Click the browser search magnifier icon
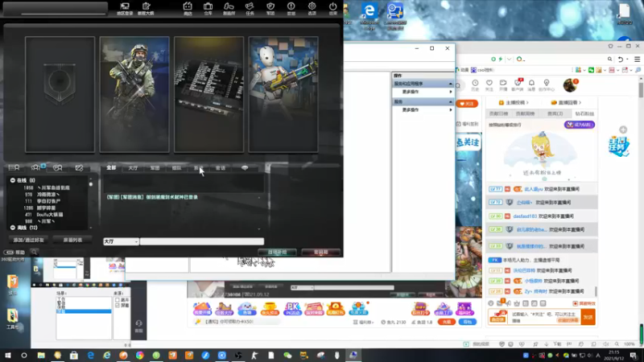 [610, 59]
